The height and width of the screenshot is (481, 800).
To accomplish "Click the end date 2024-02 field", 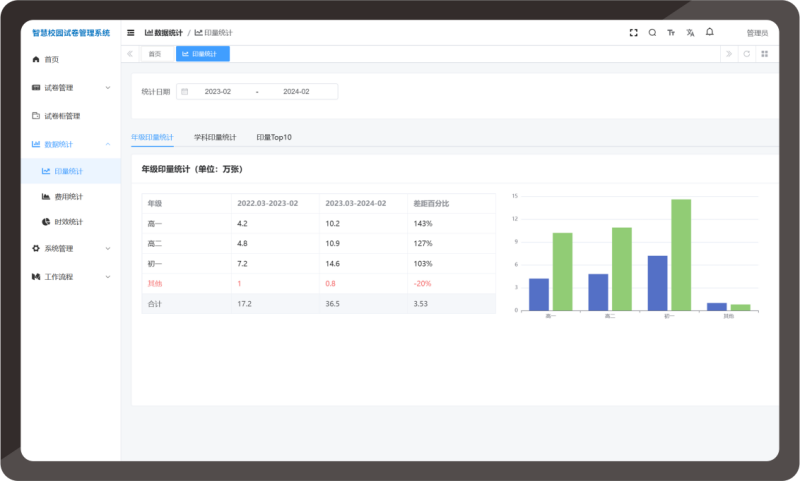I will (x=296, y=92).
